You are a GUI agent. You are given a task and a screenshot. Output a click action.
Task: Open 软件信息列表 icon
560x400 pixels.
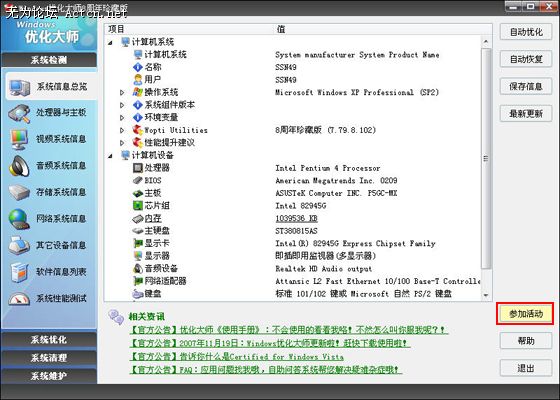19,272
